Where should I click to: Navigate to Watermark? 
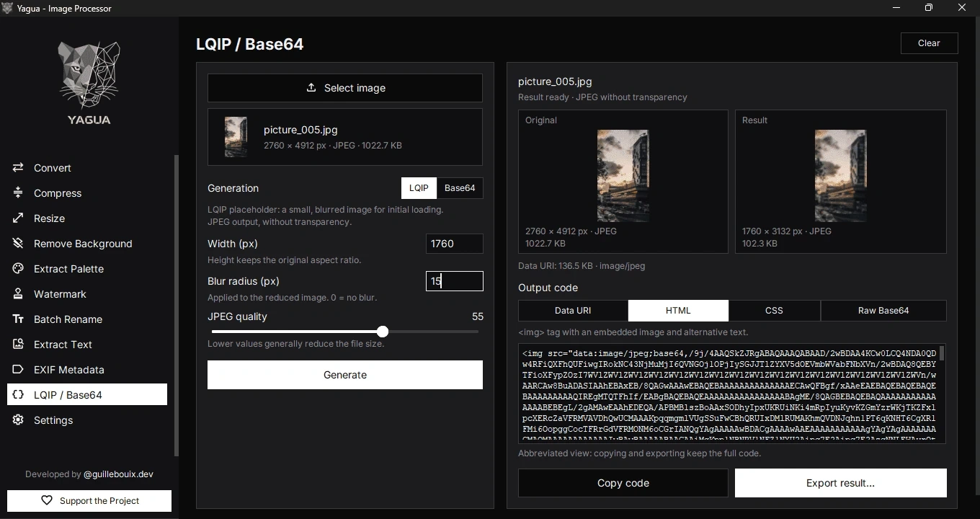[87, 294]
